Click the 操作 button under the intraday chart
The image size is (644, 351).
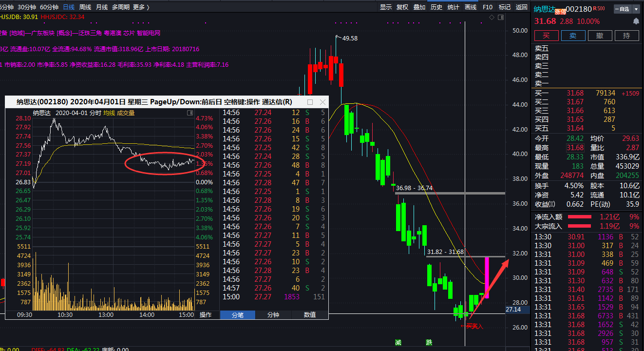coord(206,315)
